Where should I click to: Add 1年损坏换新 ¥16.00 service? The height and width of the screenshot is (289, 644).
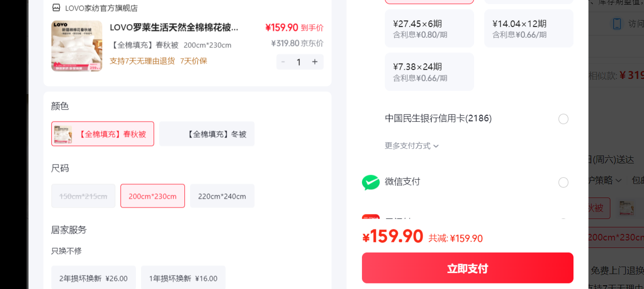(183, 278)
